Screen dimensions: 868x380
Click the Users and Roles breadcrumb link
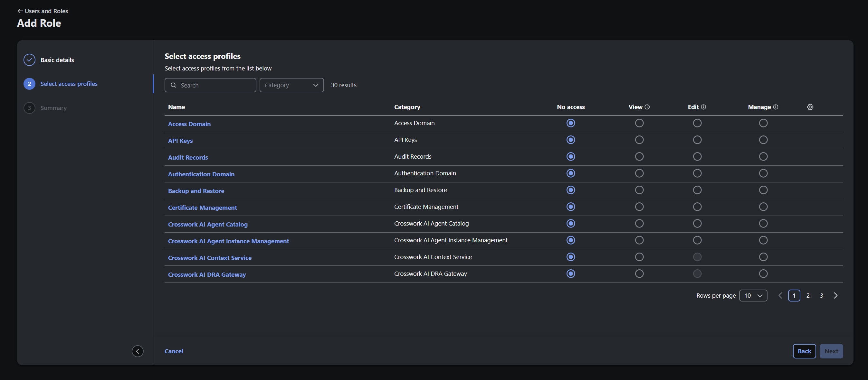pyautogui.click(x=46, y=11)
